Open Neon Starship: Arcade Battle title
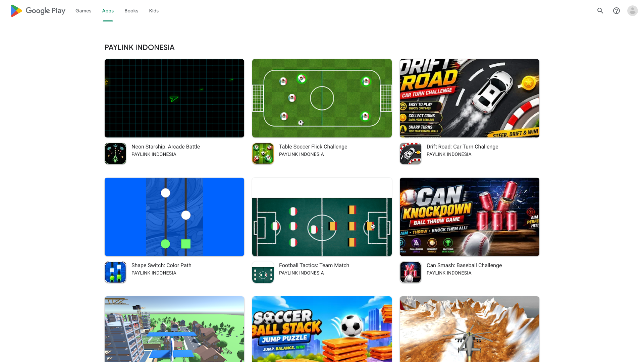 coord(166,147)
